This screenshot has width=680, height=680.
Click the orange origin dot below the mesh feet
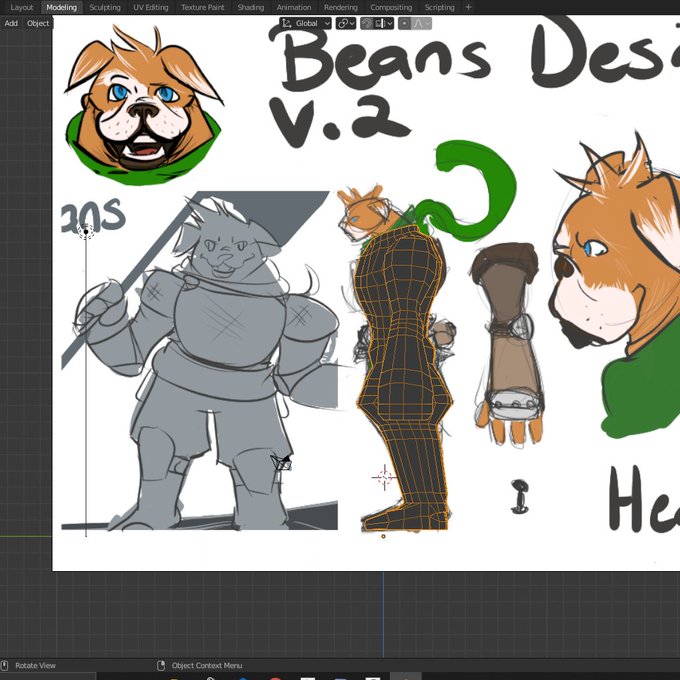(383, 536)
